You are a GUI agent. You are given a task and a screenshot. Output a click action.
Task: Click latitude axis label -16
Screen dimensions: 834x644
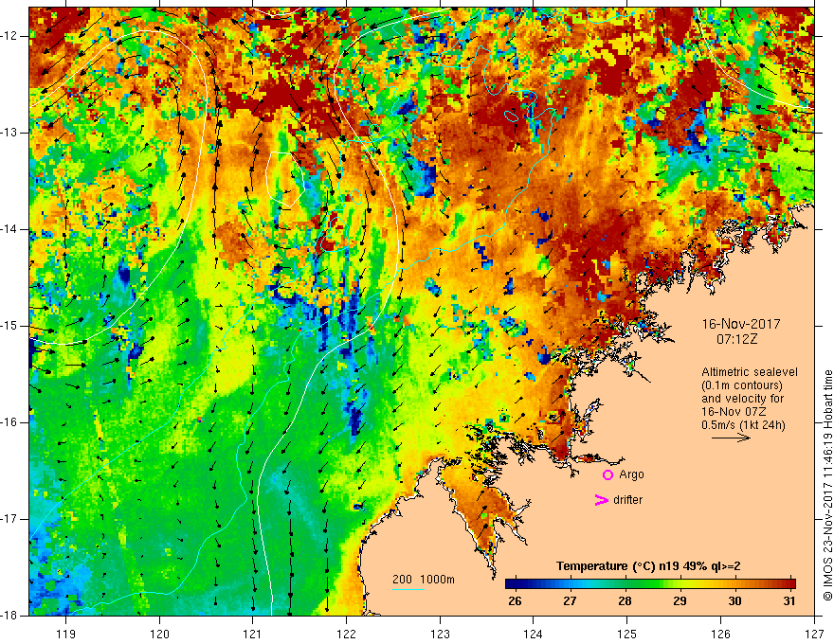[10, 422]
